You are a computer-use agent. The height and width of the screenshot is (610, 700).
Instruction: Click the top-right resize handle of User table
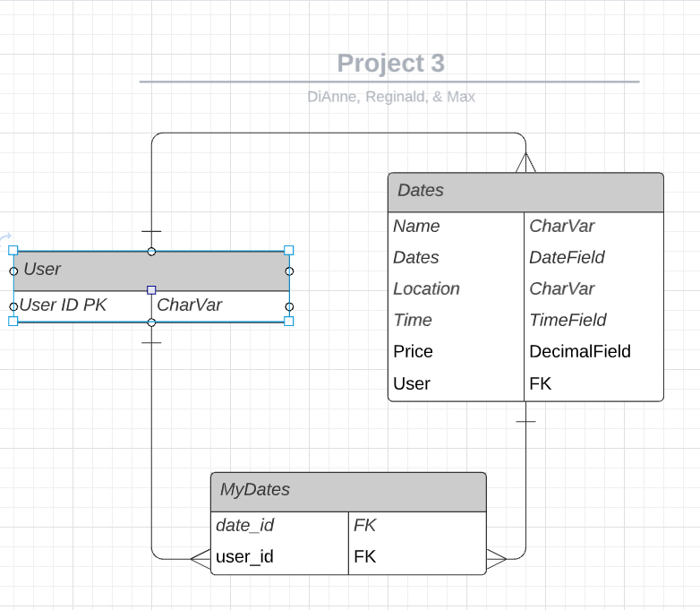point(289,250)
